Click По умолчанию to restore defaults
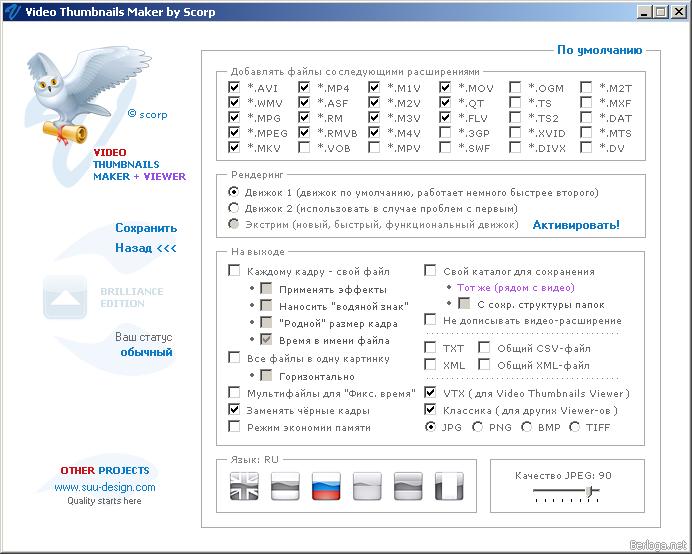This screenshot has height=554, width=692. tap(599, 50)
